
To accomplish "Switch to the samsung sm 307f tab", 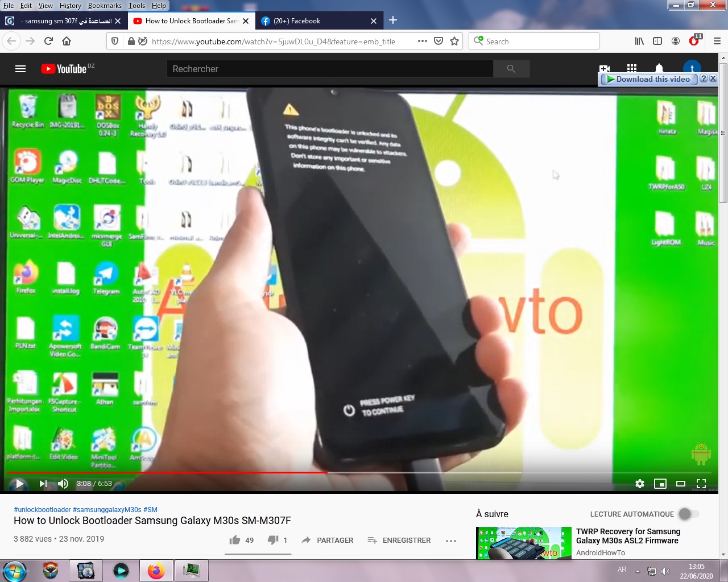I will click(x=63, y=21).
